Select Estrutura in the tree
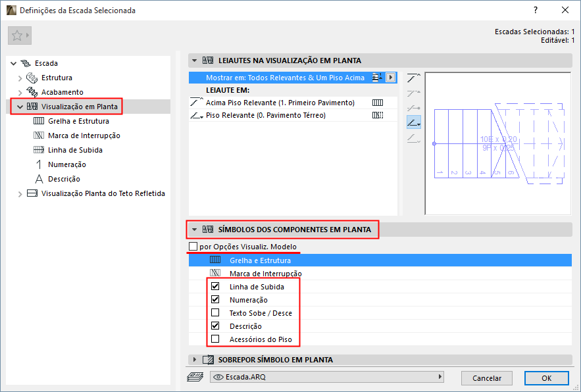Screen dimensions: 581x392 pyautogui.click(x=57, y=78)
